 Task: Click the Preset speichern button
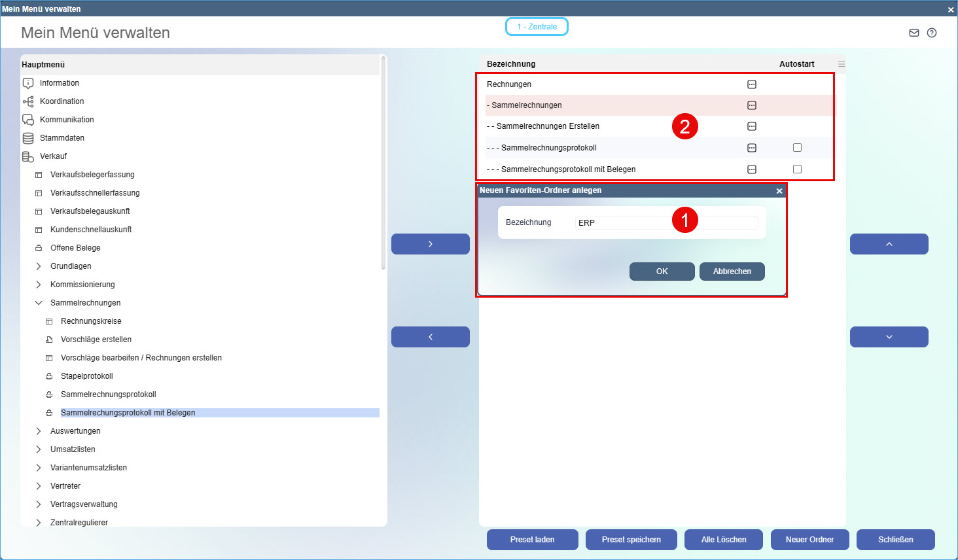pos(631,540)
